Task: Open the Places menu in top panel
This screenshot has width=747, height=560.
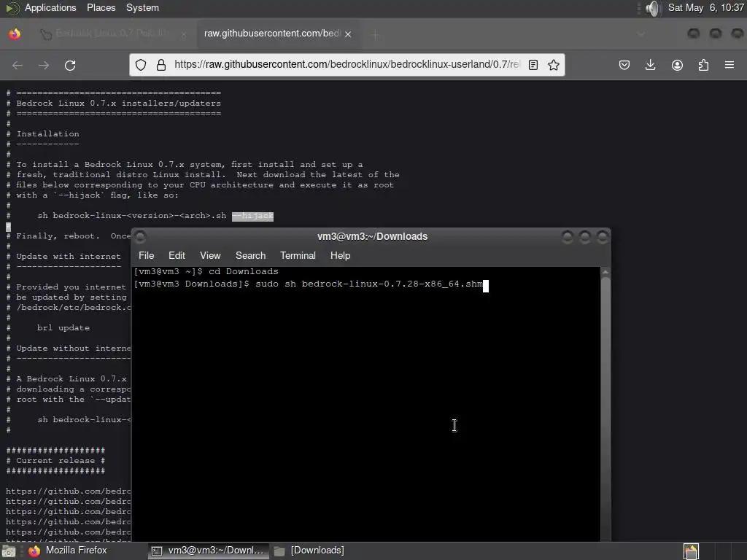Action: [x=101, y=7]
